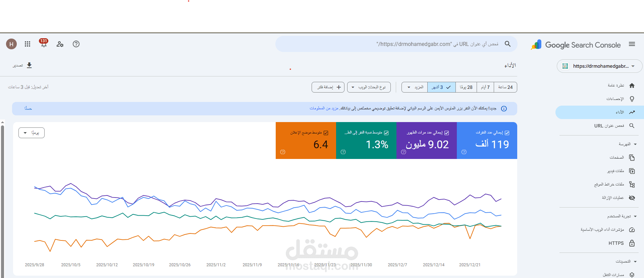This screenshot has height=278, width=644.
Task: Open the hamburger main menu
Action: click(x=632, y=44)
